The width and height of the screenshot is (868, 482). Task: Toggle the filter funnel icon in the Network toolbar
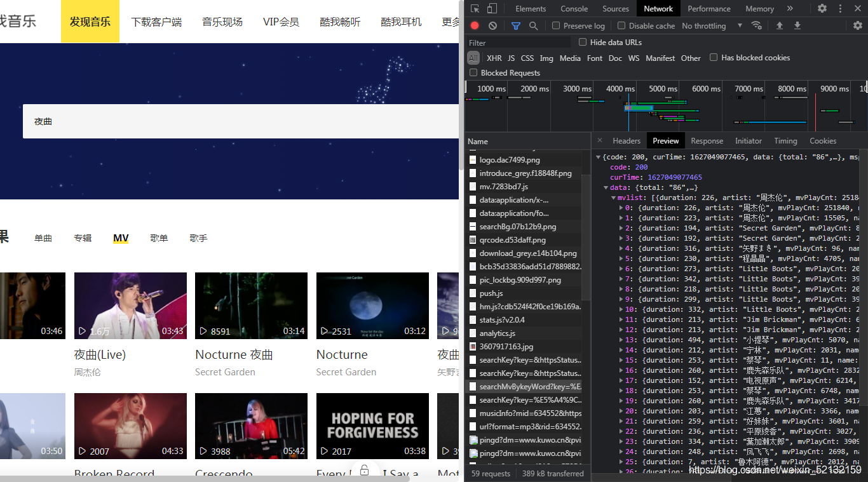515,25
